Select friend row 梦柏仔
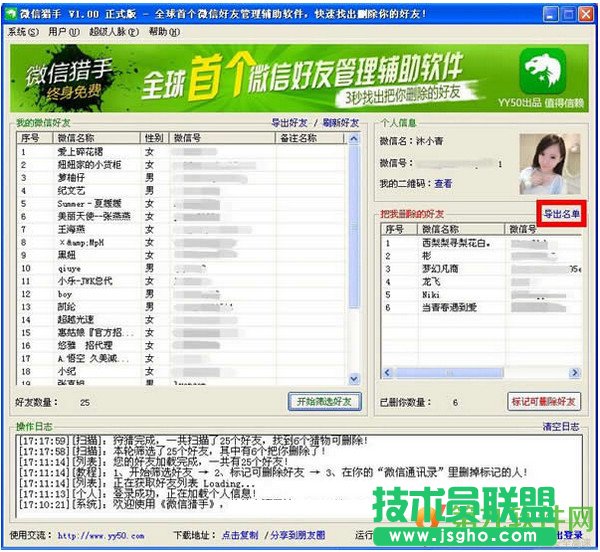Image resolution: width=600 pixels, height=552 pixels. click(x=183, y=178)
